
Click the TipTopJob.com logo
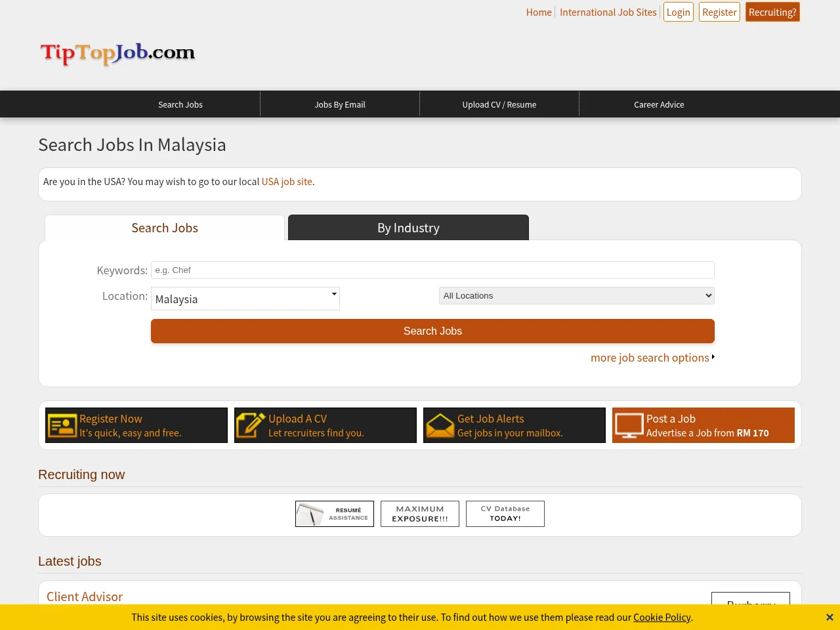point(118,53)
